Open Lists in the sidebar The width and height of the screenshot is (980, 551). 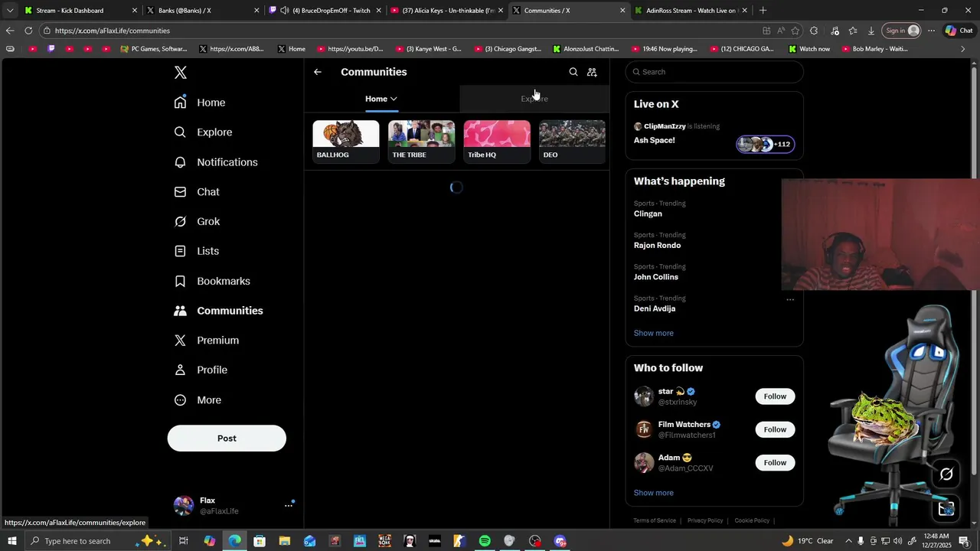(x=197, y=251)
